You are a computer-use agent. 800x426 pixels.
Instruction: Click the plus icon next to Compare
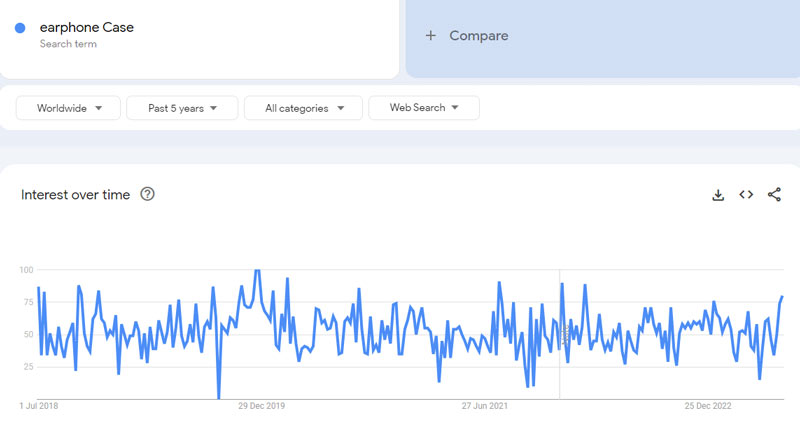(431, 36)
